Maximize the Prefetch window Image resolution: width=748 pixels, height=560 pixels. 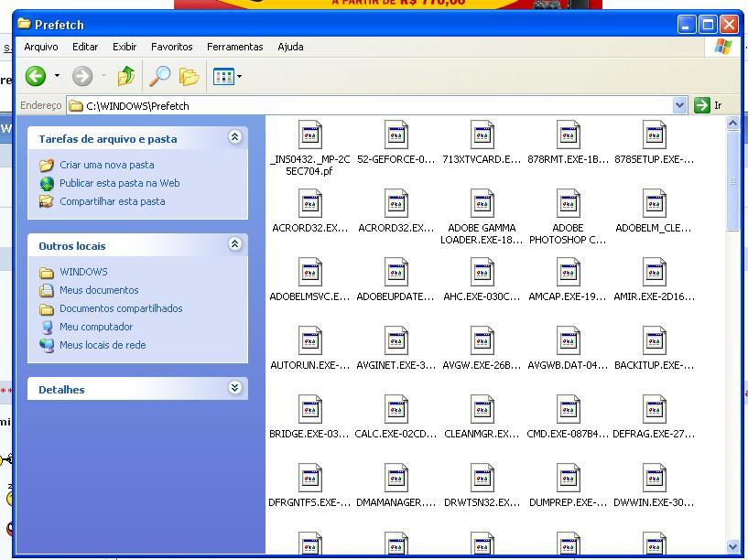[708, 25]
